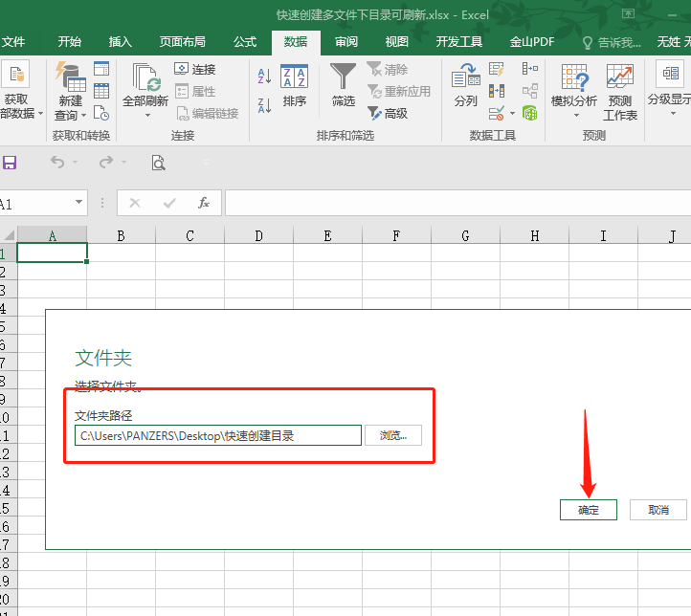This screenshot has height=616, width=691.
Task: Expand the Refresh All dropdown arrow
Action: tap(148, 116)
